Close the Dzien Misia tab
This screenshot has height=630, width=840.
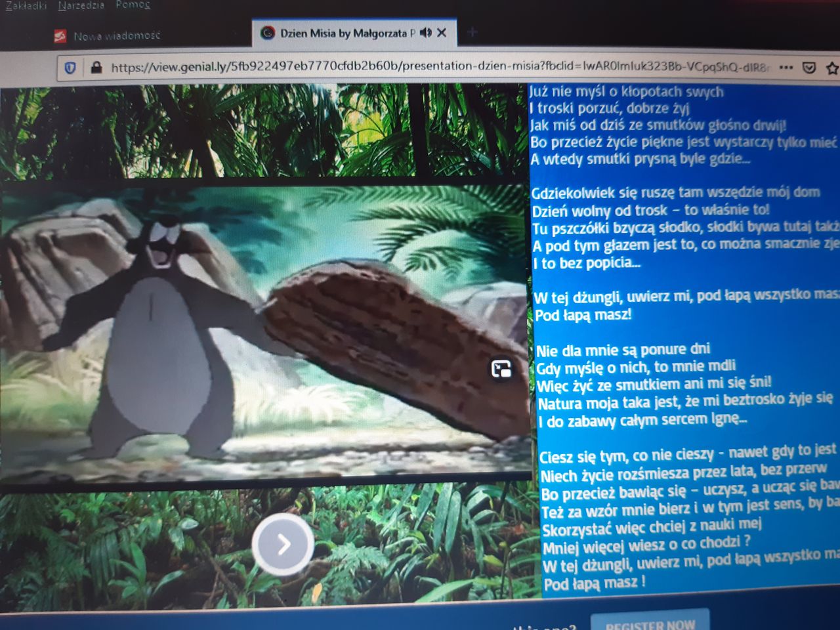(x=442, y=32)
